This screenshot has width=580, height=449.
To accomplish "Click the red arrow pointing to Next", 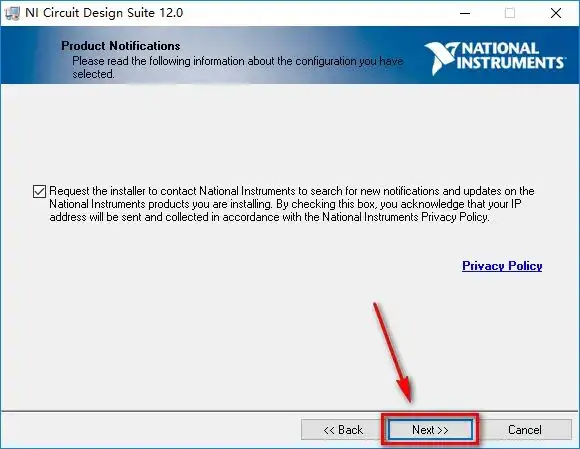I will click(x=394, y=353).
